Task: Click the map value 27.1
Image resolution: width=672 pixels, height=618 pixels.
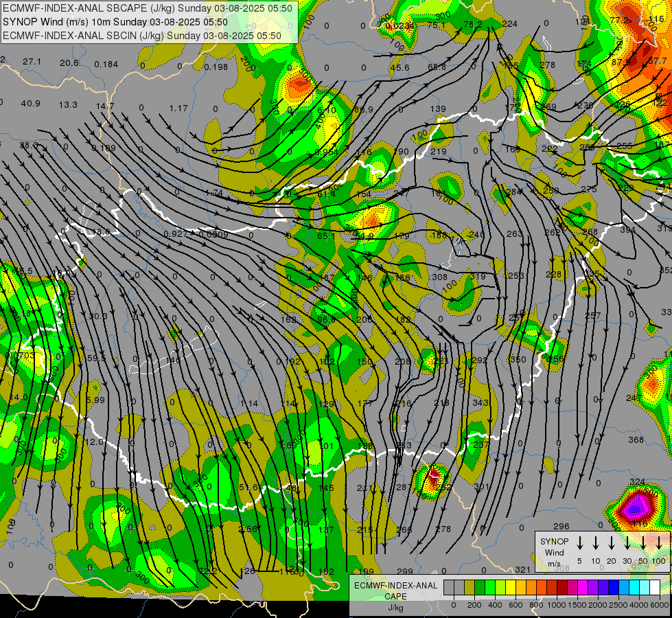Action: pos(32,62)
